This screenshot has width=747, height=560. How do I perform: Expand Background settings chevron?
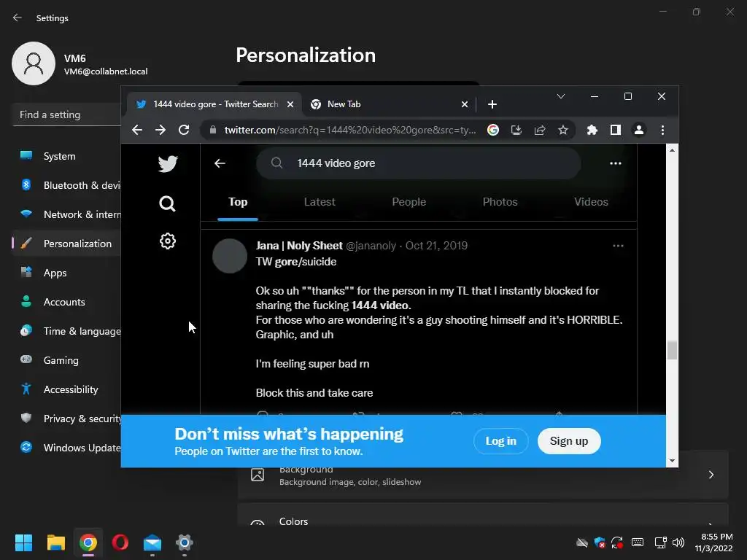click(711, 475)
